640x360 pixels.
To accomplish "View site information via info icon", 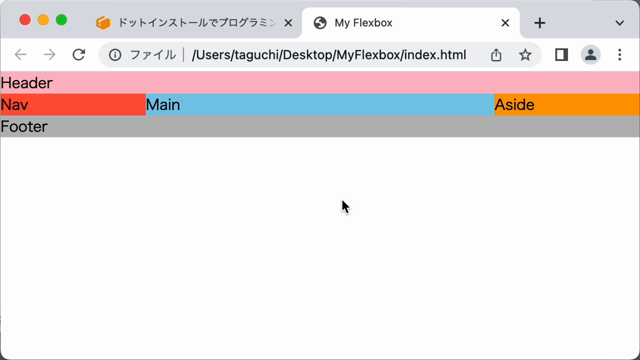I will (115, 55).
